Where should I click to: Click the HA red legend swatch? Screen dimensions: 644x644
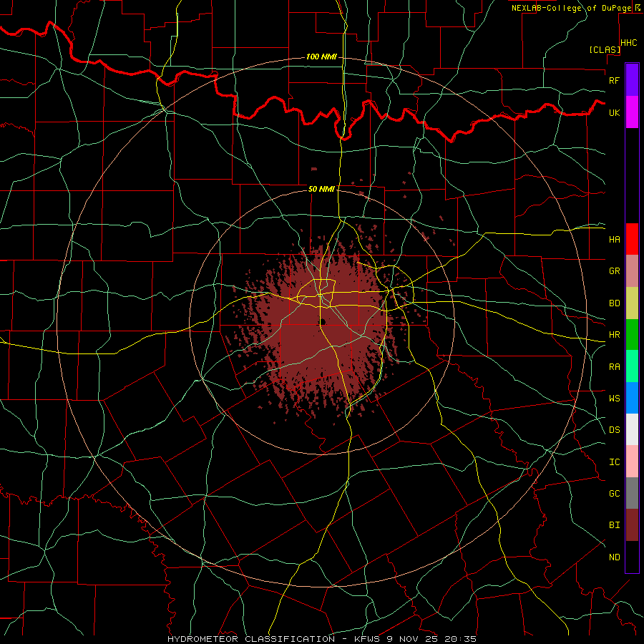click(632, 239)
